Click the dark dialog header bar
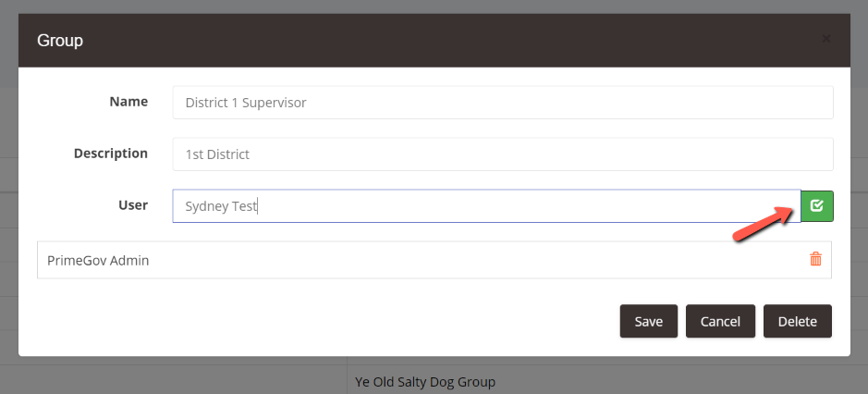The width and height of the screenshot is (868, 394). click(x=434, y=41)
